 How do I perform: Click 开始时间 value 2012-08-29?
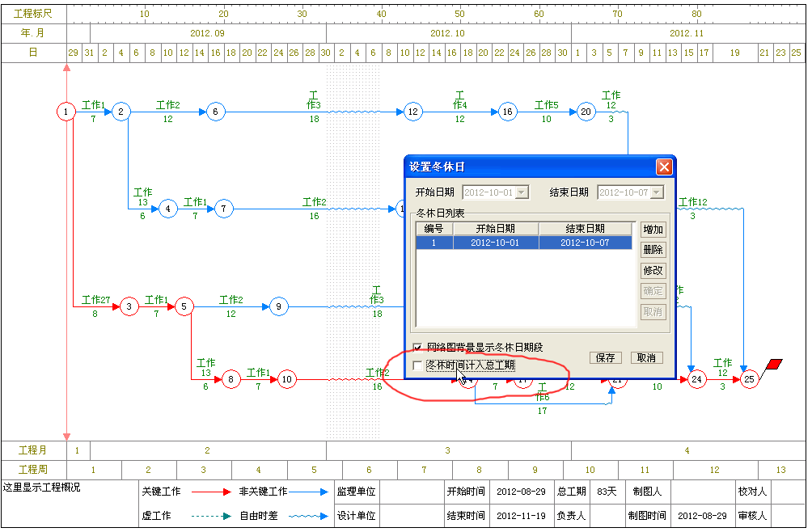[x=521, y=492]
